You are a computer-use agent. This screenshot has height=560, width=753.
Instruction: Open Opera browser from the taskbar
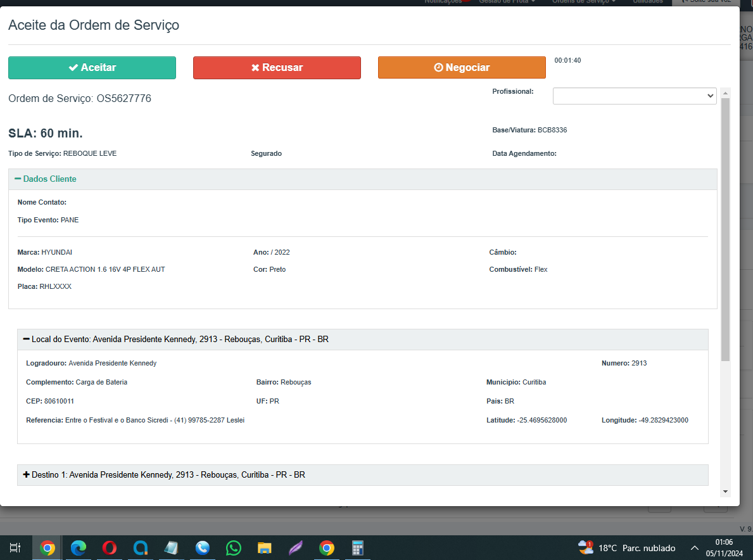[x=109, y=548]
